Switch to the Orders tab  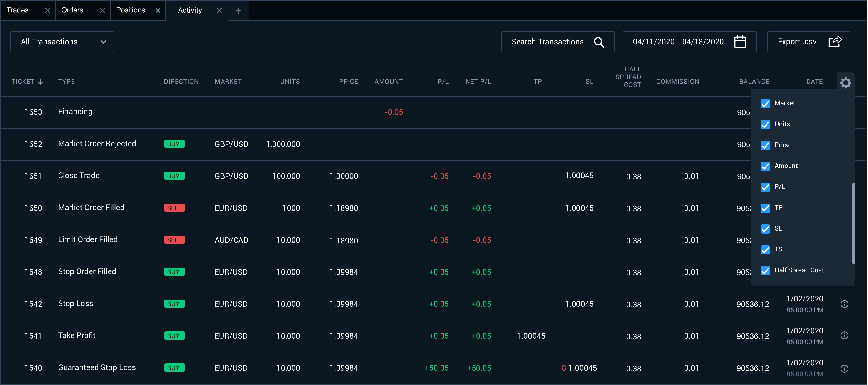pyautogui.click(x=72, y=10)
